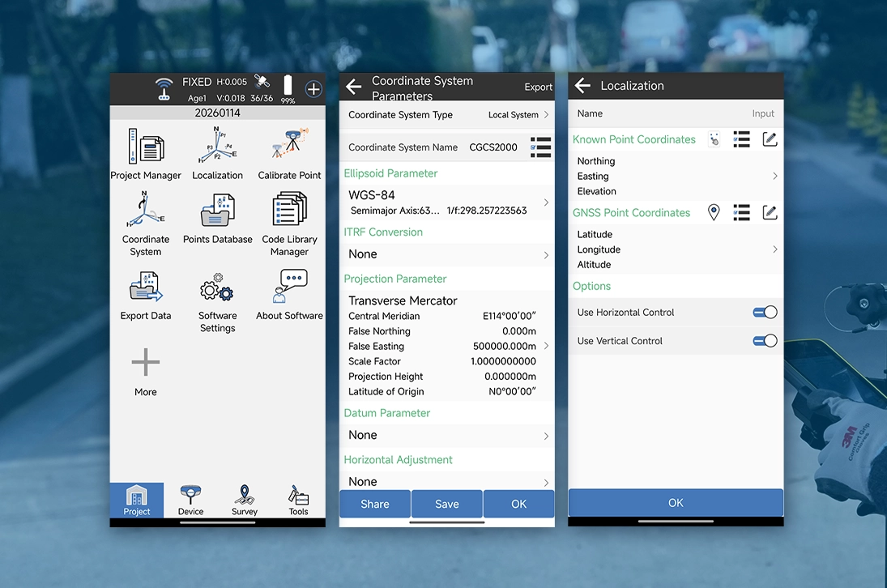Open Software Settings gears icon
This screenshot has width=887, height=588.
coord(217,289)
